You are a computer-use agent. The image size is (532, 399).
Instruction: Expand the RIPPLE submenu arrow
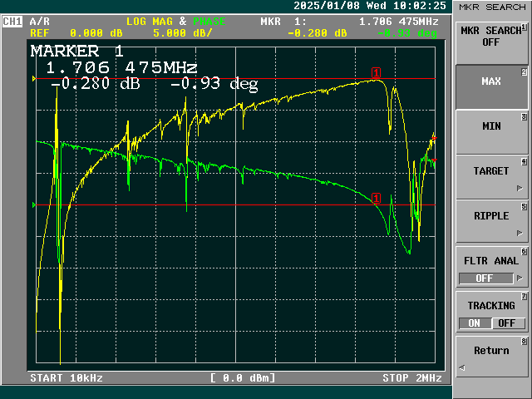click(x=520, y=233)
